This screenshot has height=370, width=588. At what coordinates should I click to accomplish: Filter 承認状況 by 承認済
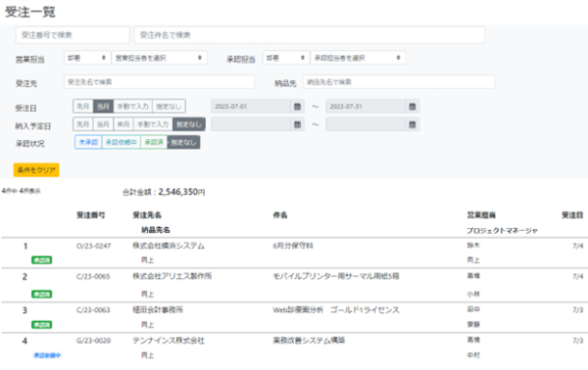click(x=154, y=142)
